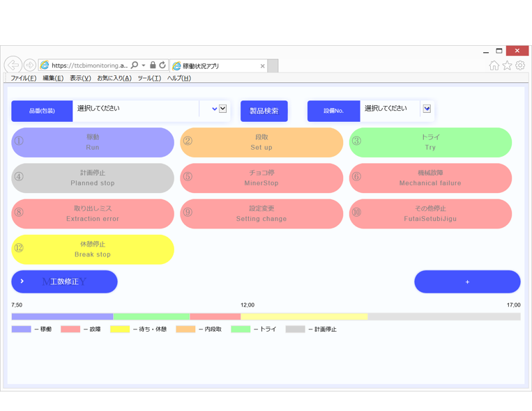Open the browser home page icon
Image resolution: width=532 pixels, height=411 pixels.
[x=494, y=65]
